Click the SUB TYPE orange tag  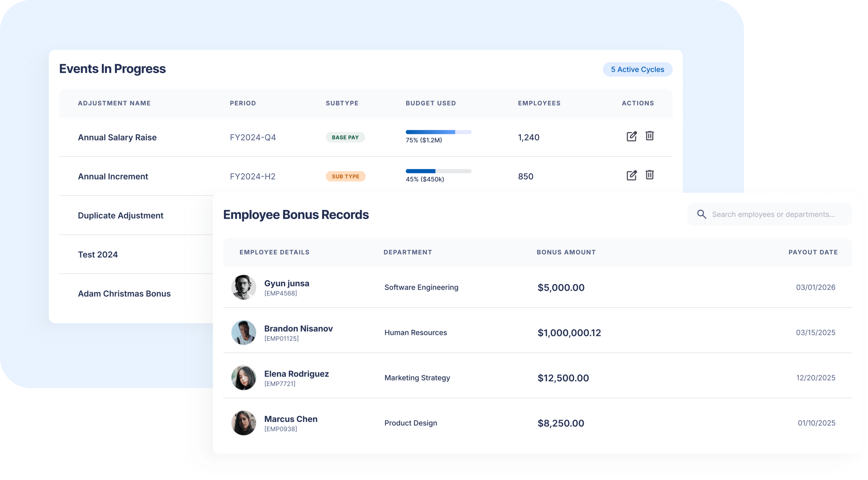345,176
